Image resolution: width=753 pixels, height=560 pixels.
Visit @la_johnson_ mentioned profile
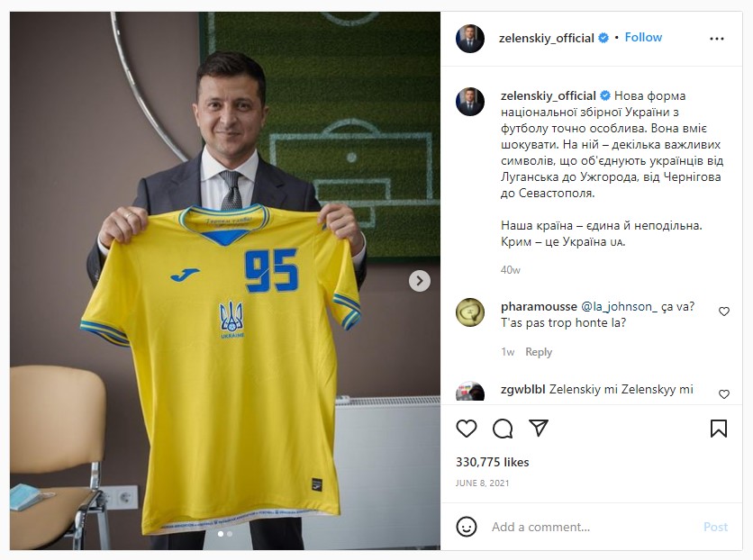pyautogui.click(x=619, y=307)
